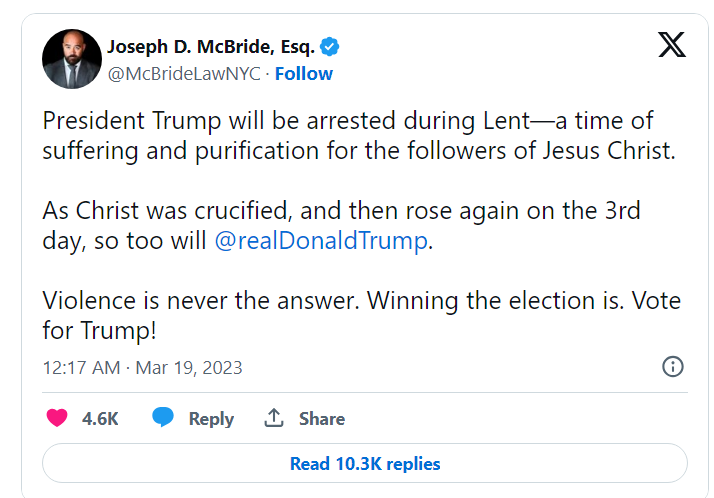Image resolution: width=714 pixels, height=498 pixels.
Task: Click the blue verified badge
Action: [x=331, y=46]
